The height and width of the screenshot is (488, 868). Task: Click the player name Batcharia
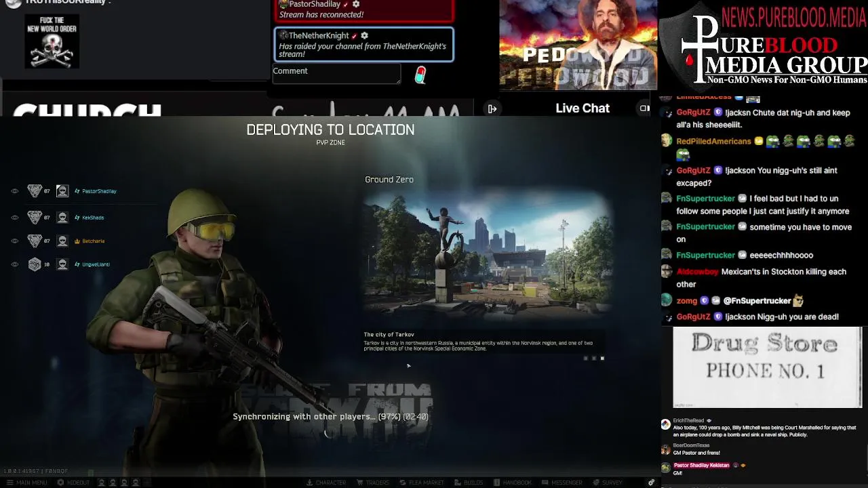pos(94,241)
